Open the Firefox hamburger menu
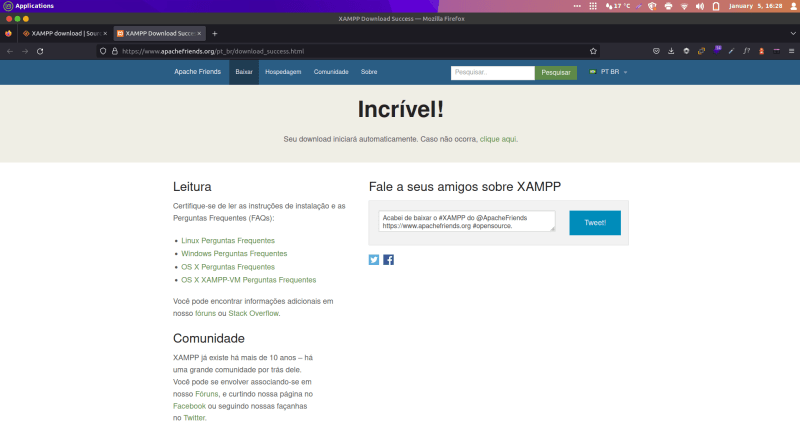The height and width of the screenshot is (435, 800). (791, 51)
